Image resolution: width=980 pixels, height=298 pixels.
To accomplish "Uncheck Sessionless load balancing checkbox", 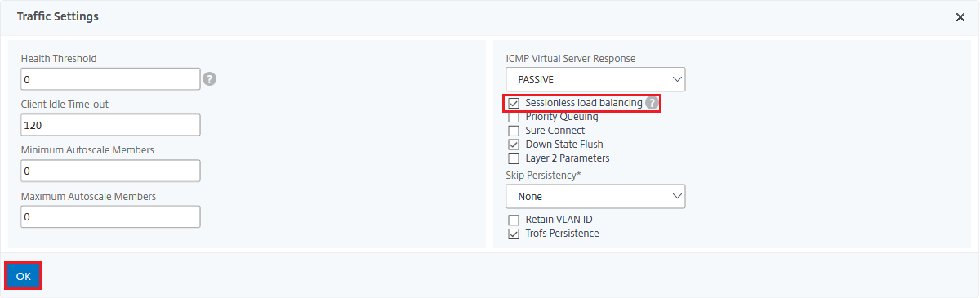I will pyautogui.click(x=514, y=104).
